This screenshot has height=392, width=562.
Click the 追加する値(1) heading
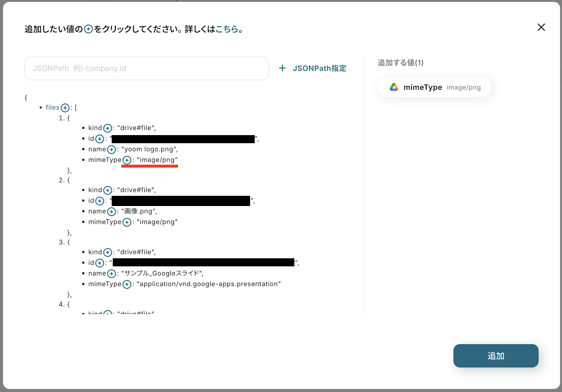coord(400,63)
